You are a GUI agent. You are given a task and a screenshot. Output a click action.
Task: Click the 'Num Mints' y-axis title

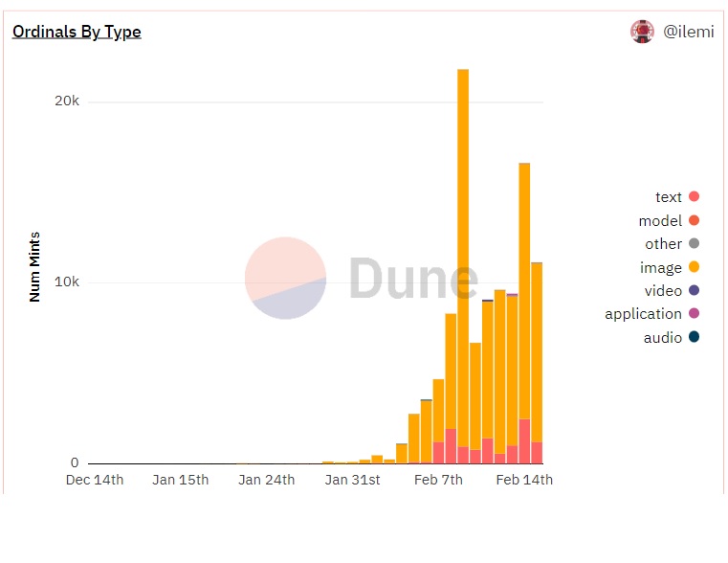[34, 267]
